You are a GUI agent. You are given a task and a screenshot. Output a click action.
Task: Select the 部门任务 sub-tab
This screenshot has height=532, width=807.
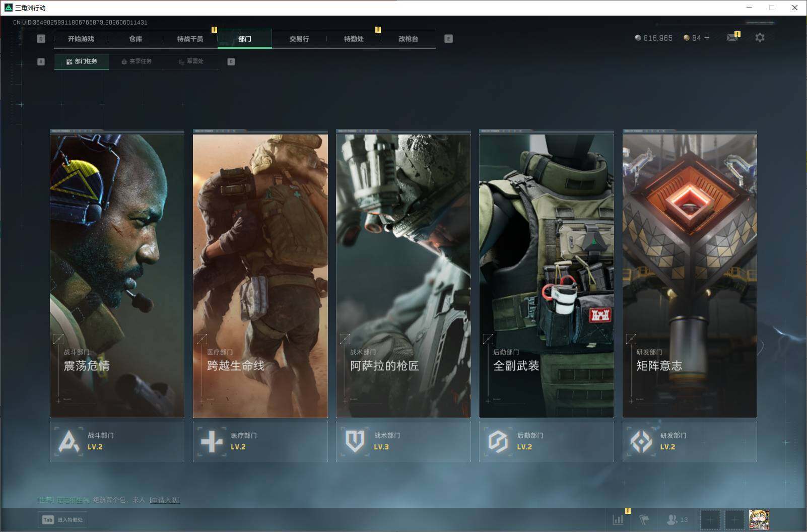pos(82,61)
